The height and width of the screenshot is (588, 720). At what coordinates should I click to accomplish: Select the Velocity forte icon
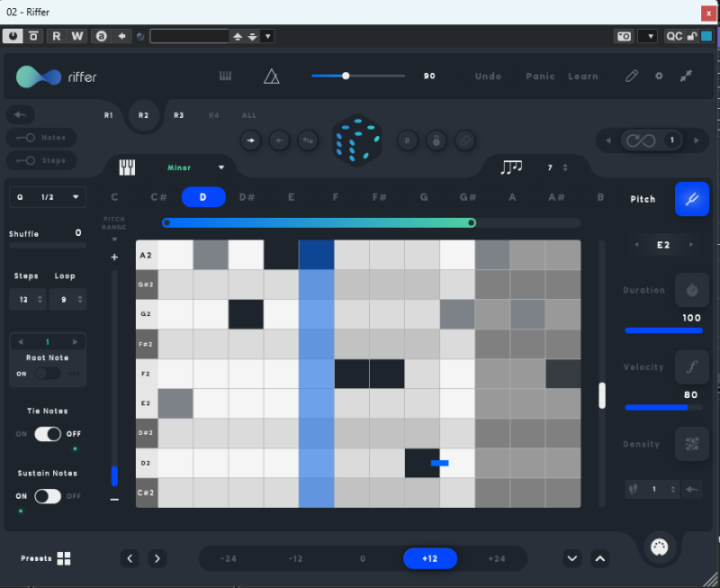[691, 366]
